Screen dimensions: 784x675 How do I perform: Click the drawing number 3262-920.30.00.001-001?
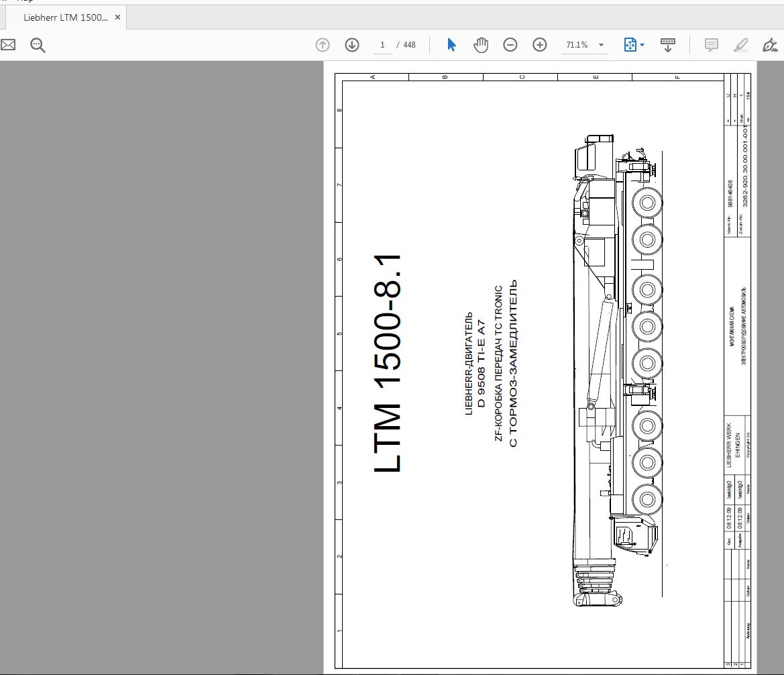tap(745, 166)
